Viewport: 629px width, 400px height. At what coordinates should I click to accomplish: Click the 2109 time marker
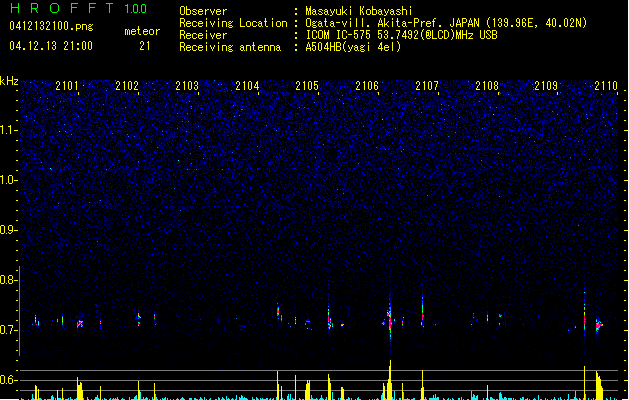point(546,86)
